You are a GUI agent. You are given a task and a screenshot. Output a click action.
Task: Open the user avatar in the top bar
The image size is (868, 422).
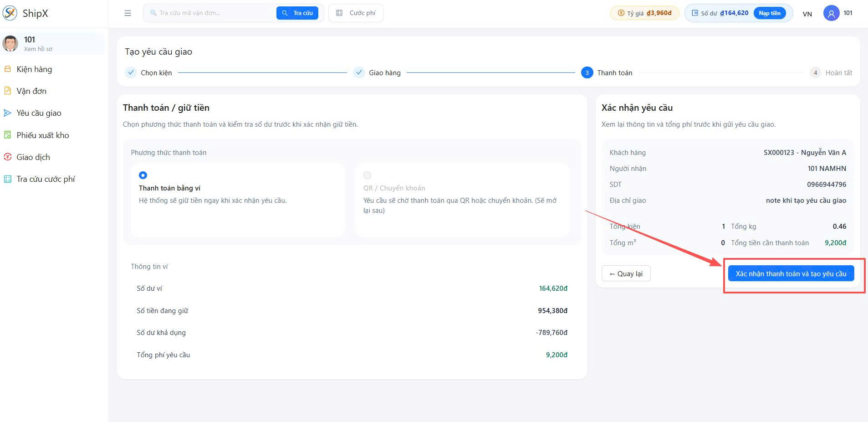[831, 13]
